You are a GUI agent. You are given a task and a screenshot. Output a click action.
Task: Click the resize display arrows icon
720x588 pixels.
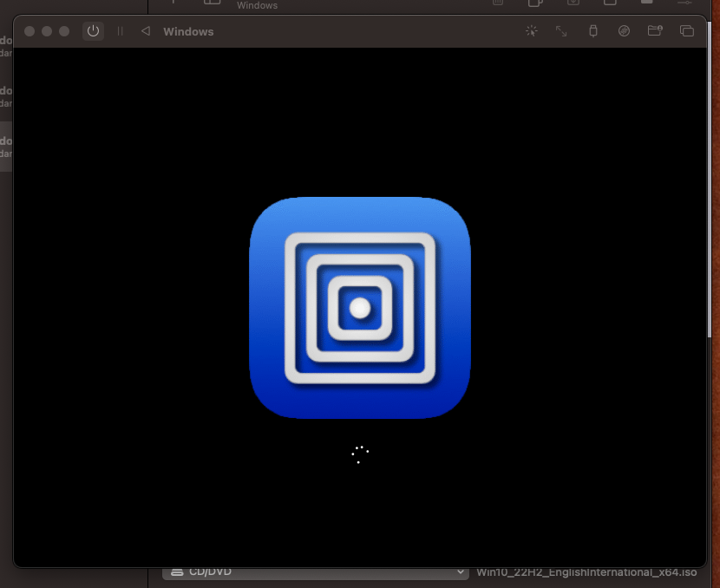(x=561, y=30)
